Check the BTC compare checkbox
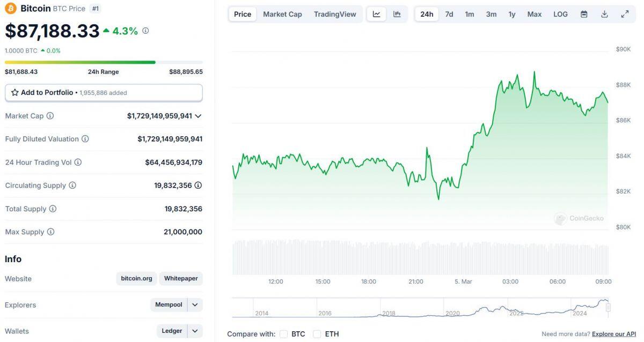The height and width of the screenshot is (342, 644). click(283, 334)
